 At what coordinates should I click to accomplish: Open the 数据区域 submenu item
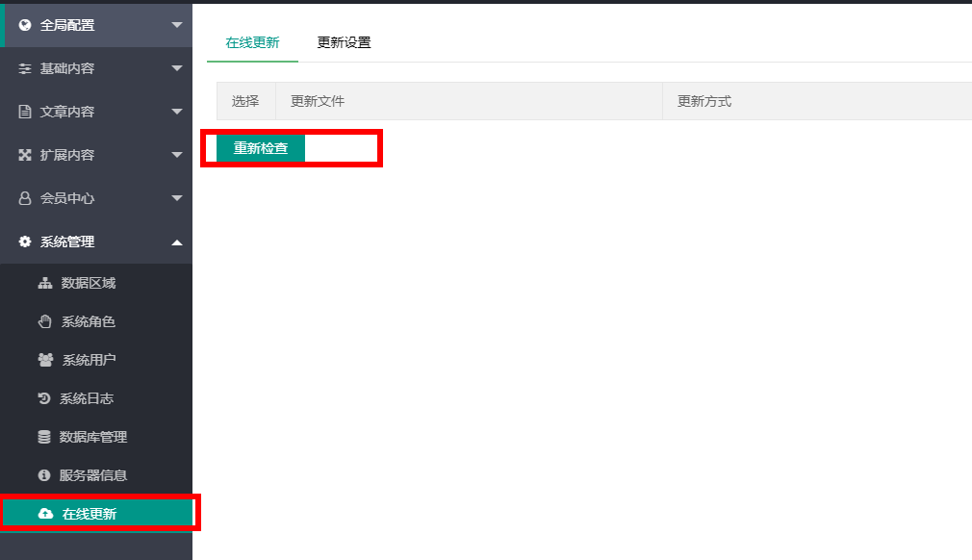click(96, 283)
